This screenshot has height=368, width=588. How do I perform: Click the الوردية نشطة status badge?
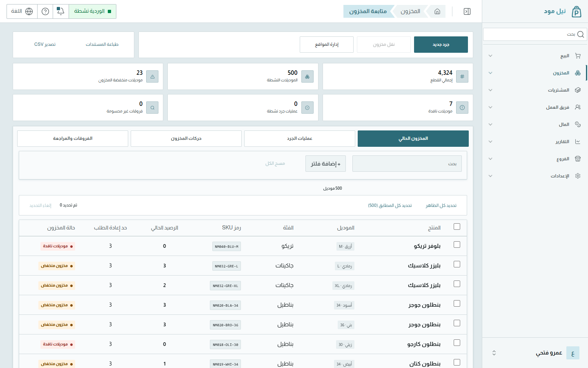coord(93,11)
